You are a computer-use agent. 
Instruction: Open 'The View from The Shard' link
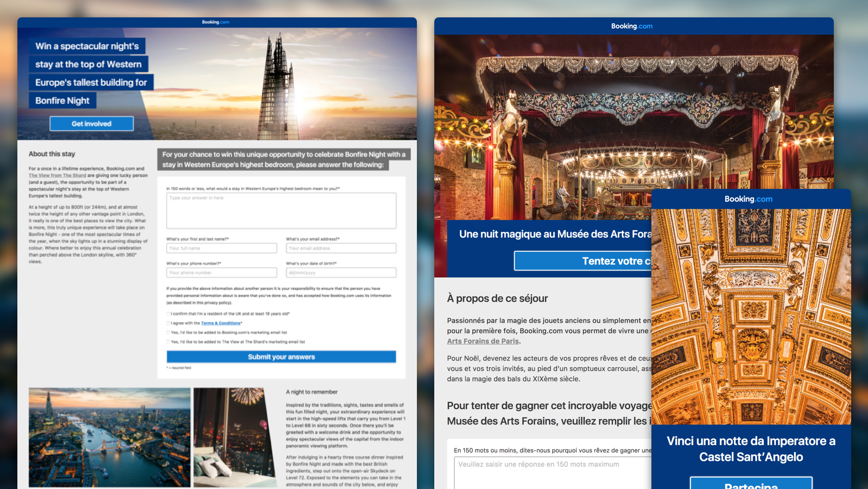click(58, 175)
